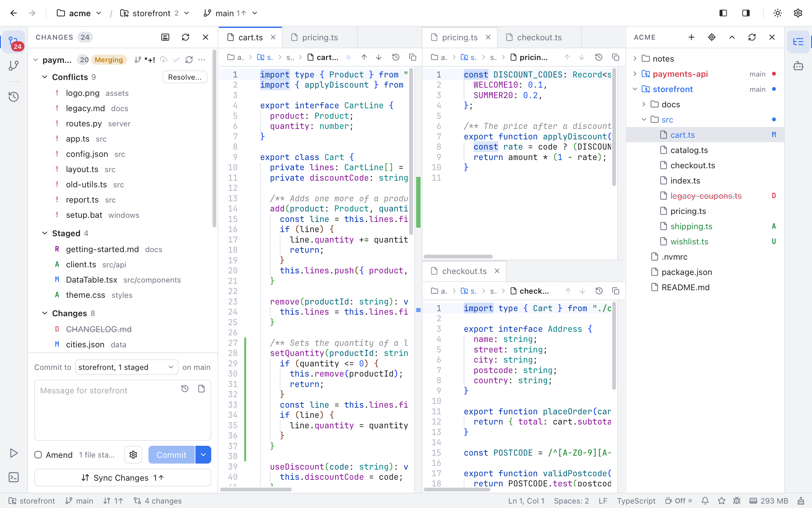This screenshot has width=812, height=508.
Task: Open the assistant robot icon in right sidebar
Action: [798, 65]
